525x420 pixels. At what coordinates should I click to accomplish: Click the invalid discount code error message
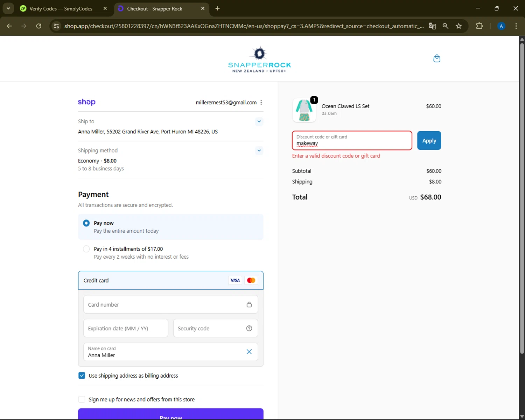pyautogui.click(x=336, y=156)
